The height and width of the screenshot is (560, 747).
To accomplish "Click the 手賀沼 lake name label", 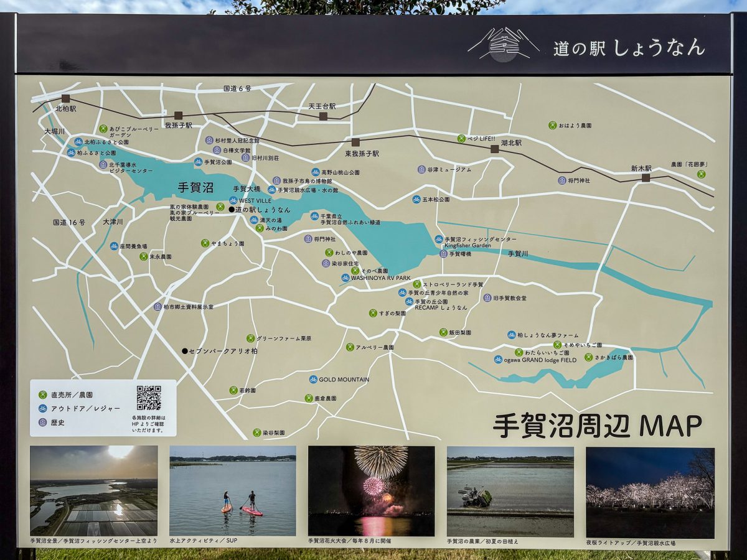I will pos(195,187).
